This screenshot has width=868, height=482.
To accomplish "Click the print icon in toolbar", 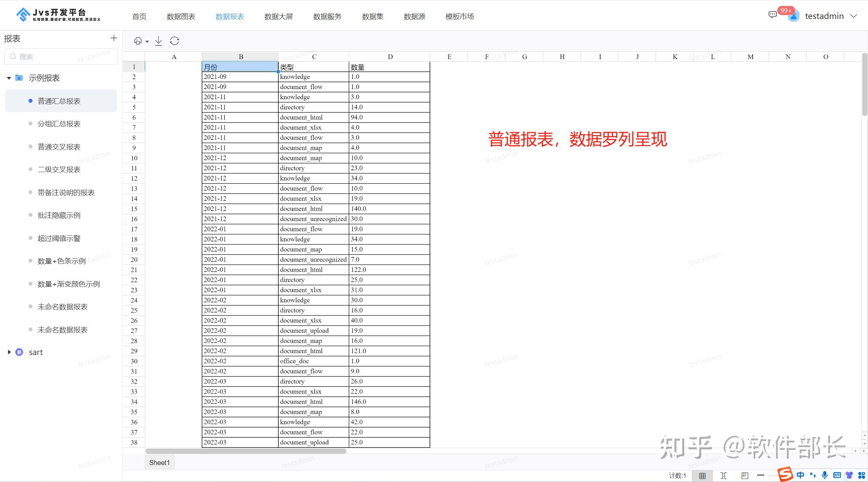I will (x=138, y=41).
